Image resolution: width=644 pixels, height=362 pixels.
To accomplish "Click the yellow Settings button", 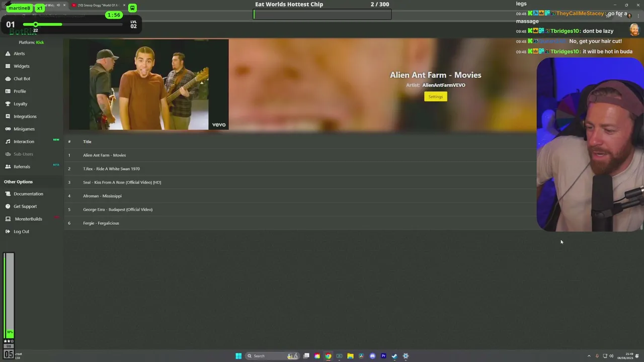I will click(435, 97).
